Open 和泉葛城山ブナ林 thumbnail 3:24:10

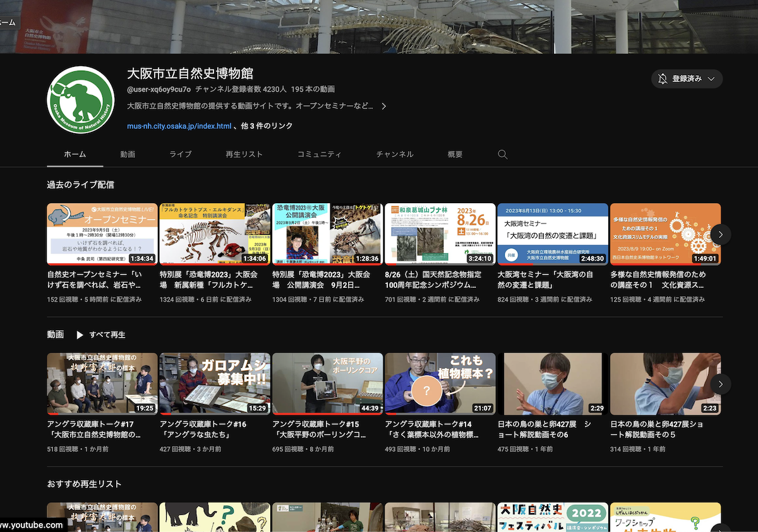click(x=440, y=234)
